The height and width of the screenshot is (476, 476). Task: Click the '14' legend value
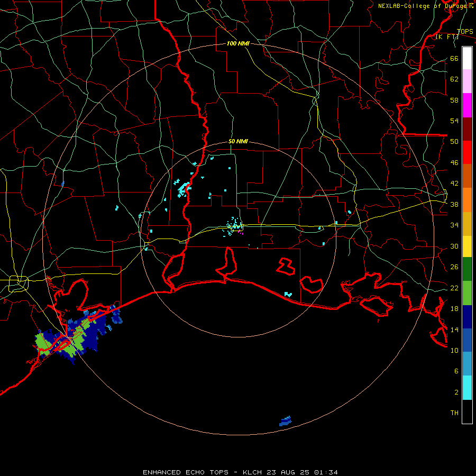tap(454, 329)
